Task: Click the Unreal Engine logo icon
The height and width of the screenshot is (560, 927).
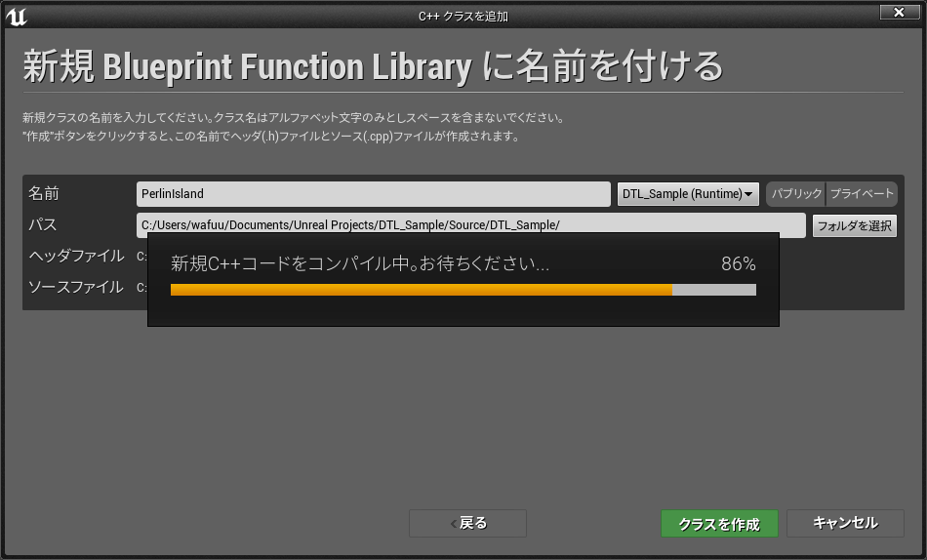Action: (x=16, y=17)
